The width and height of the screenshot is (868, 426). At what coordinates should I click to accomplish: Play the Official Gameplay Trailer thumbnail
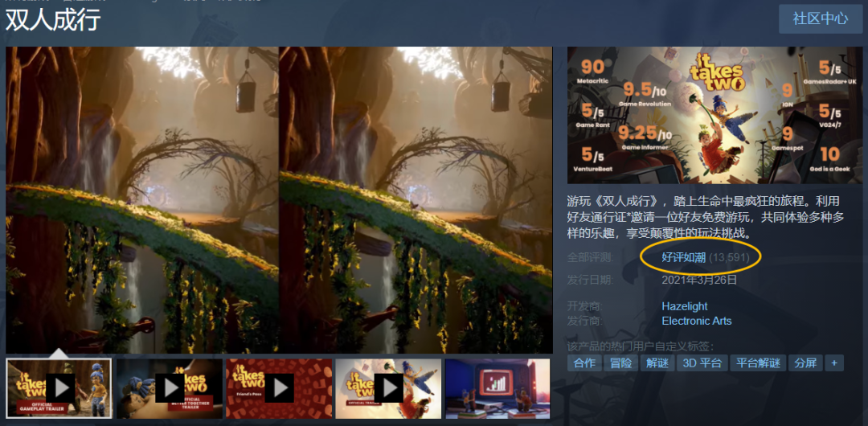[x=59, y=388]
